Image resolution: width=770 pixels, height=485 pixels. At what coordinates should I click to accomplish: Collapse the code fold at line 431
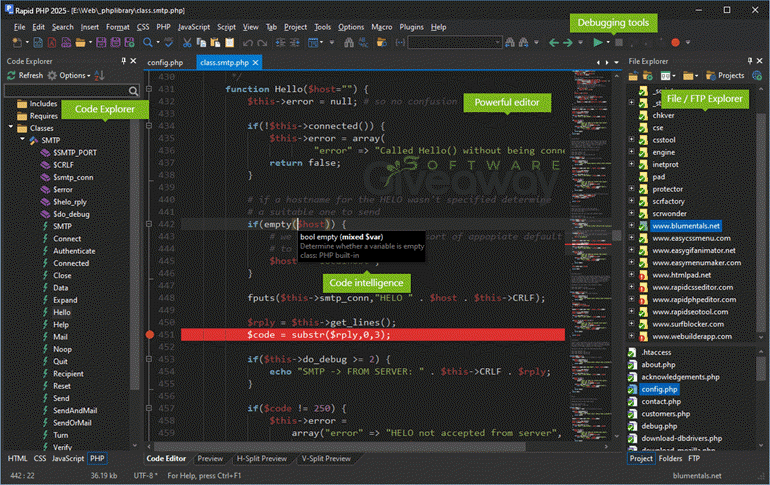coord(149,89)
